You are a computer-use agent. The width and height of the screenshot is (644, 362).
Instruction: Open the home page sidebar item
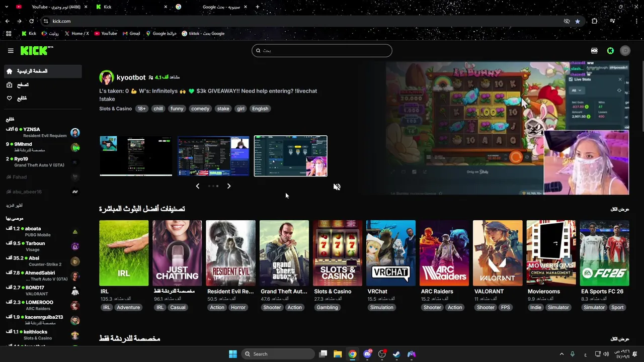pos(43,71)
